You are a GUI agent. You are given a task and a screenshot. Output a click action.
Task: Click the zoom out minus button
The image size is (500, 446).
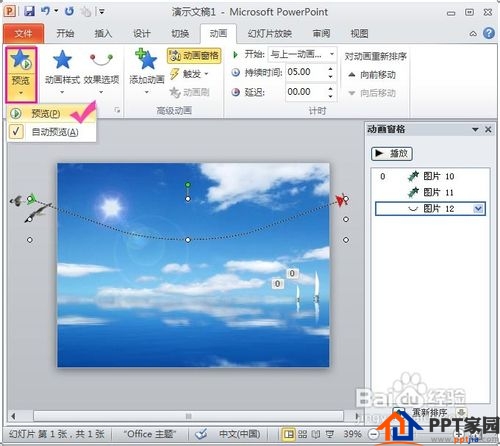pos(374,435)
